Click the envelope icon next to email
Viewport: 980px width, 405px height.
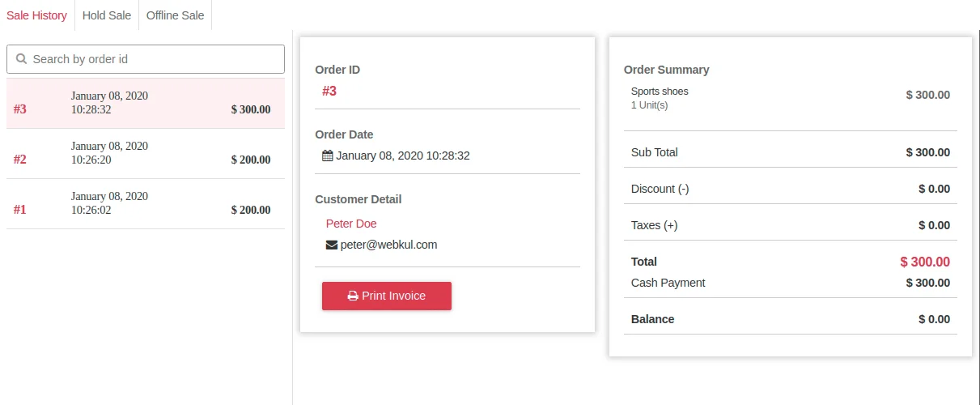332,245
